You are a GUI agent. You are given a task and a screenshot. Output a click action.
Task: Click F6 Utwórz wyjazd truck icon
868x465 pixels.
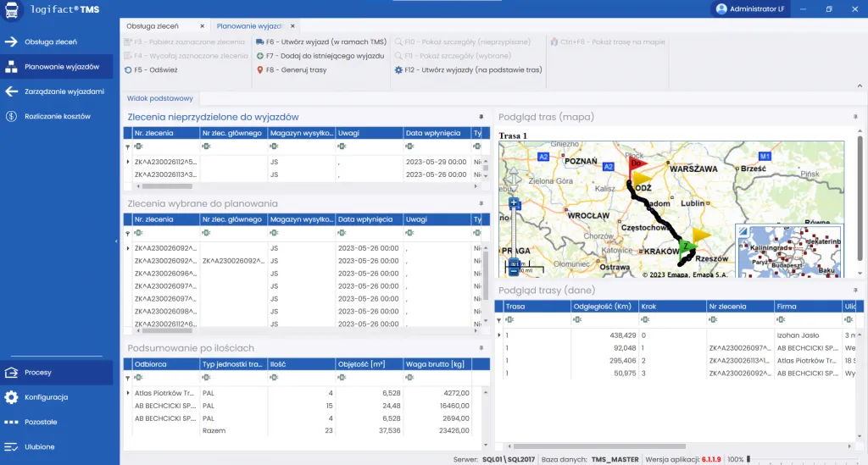260,42
